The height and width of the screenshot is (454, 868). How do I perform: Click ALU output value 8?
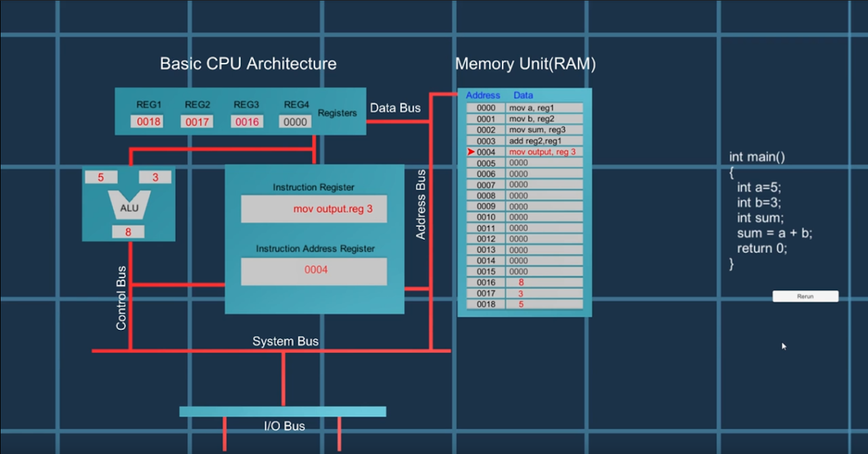pyautogui.click(x=129, y=232)
